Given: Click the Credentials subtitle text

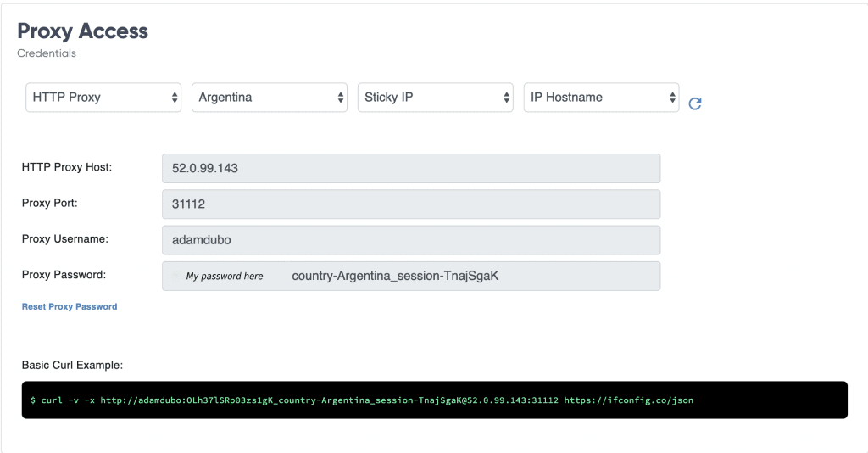Looking at the screenshot, I should (x=47, y=53).
